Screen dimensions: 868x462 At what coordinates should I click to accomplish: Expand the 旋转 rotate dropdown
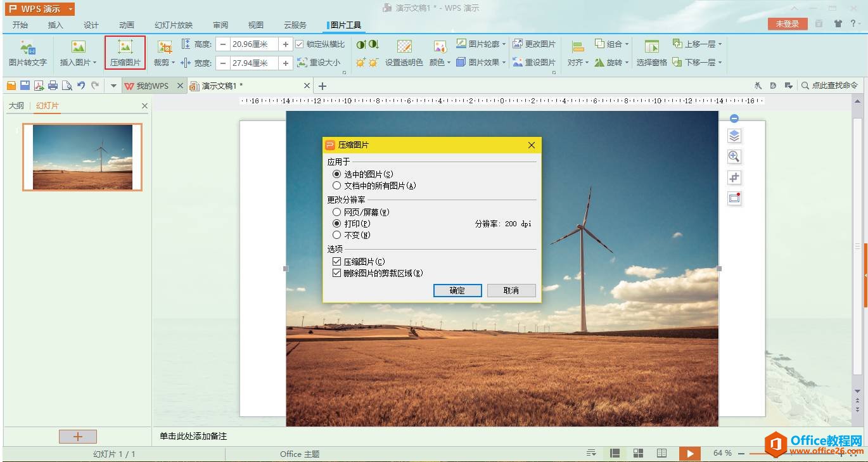pos(627,63)
